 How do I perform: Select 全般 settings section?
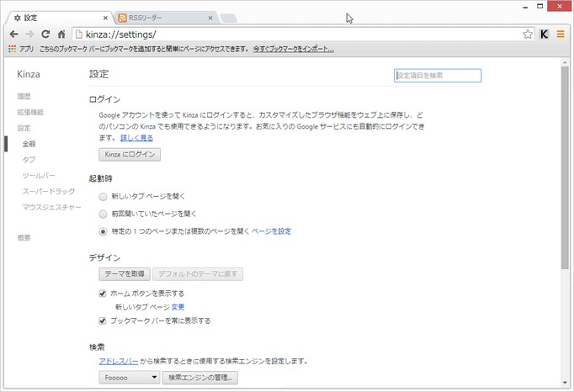[x=29, y=144]
